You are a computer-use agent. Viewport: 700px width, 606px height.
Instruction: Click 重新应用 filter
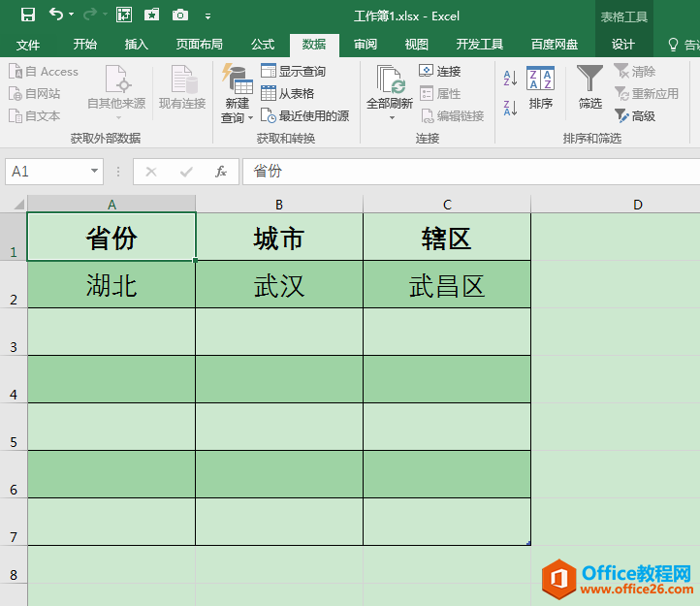pyautogui.click(x=647, y=94)
